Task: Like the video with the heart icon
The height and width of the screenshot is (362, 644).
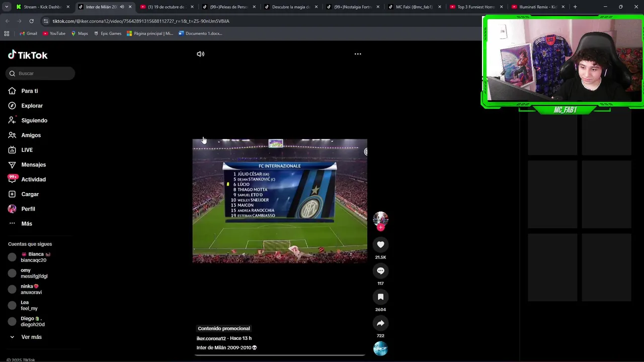Action: [x=380, y=245]
